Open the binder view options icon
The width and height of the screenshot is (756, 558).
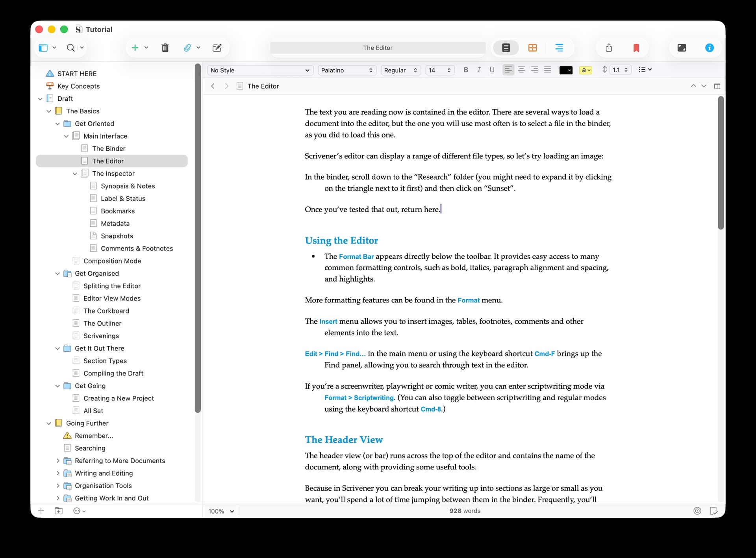coord(43,48)
